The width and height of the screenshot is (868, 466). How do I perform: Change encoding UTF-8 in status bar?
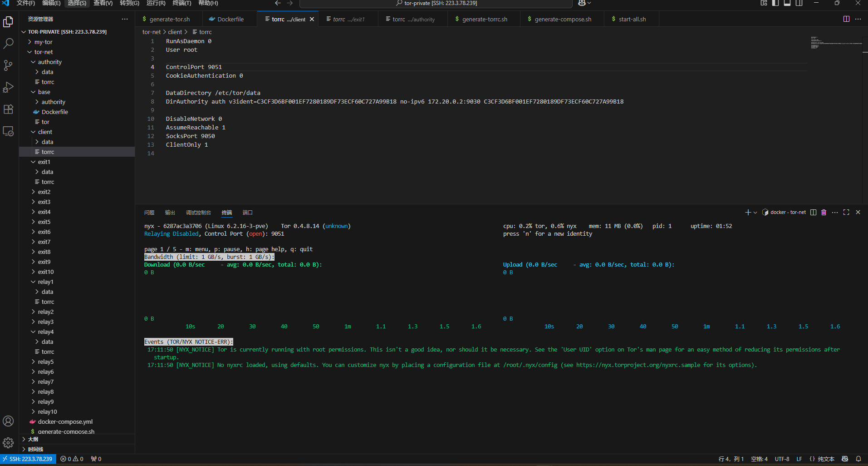tap(782, 459)
